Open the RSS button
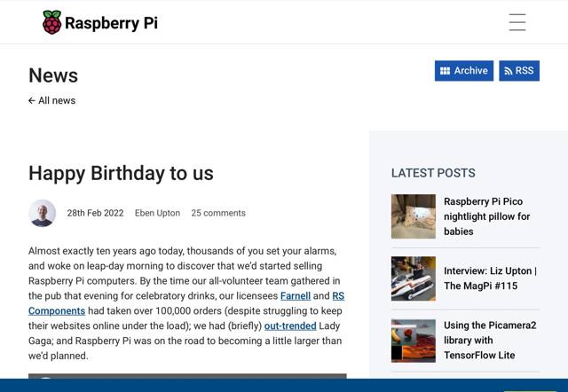The image size is (568, 392). pos(519,71)
